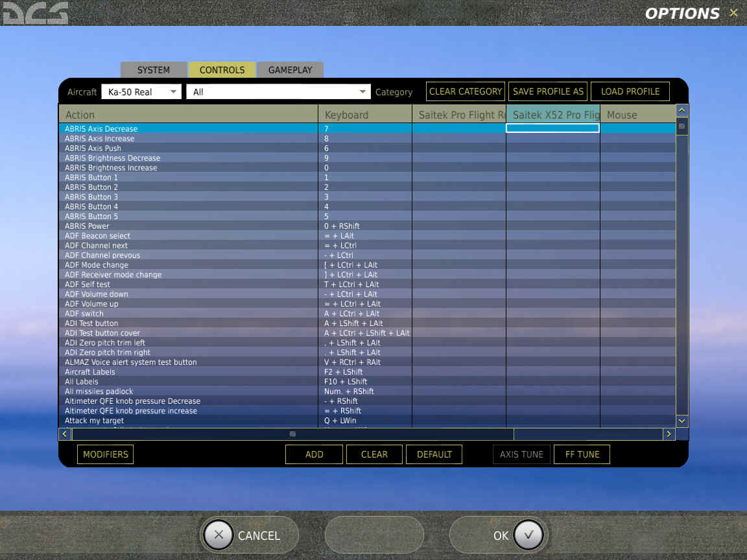Viewport: 747px width, 560px height.
Task: Select the highlighted Saitek X52 cell for ABRIS Axis Decrease
Action: click(552, 128)
